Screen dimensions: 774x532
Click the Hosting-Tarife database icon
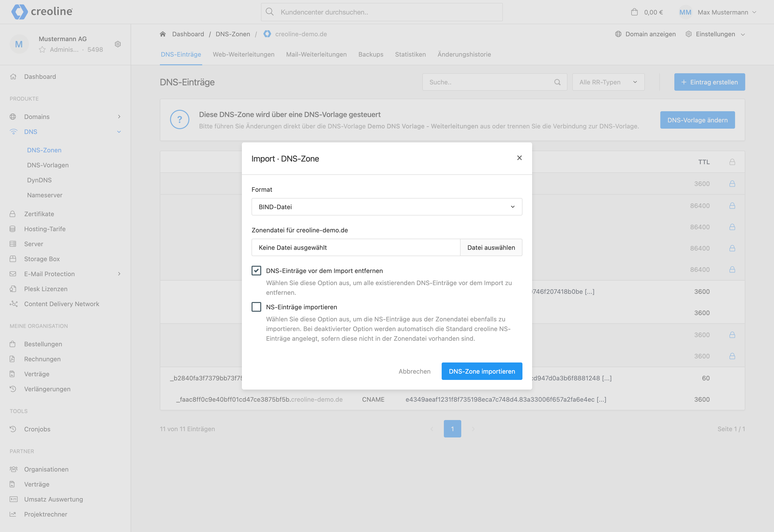pyautogui.click(x=13, y=229)
